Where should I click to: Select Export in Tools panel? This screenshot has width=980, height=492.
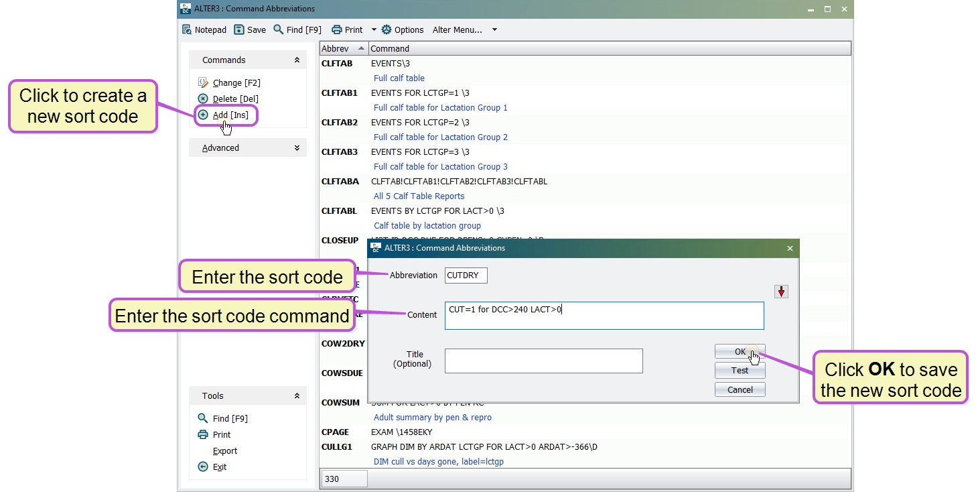[x=225, y=450]
